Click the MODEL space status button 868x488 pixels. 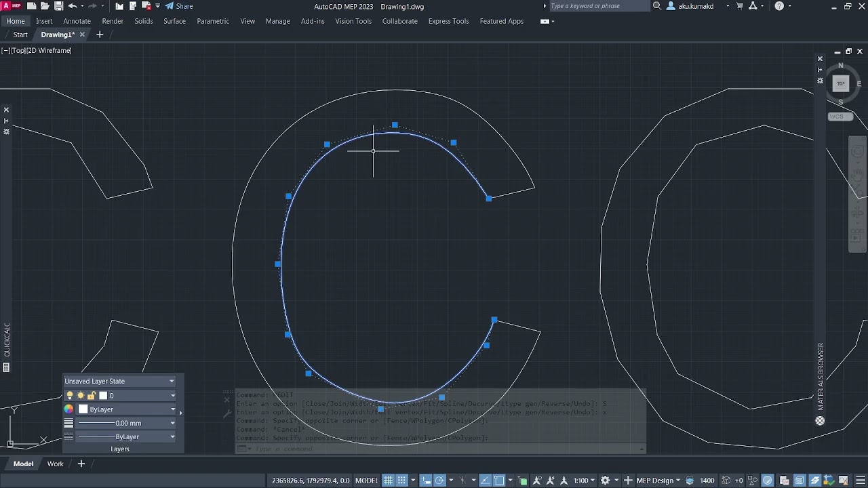pyautogui.click(x=367, y=481)
